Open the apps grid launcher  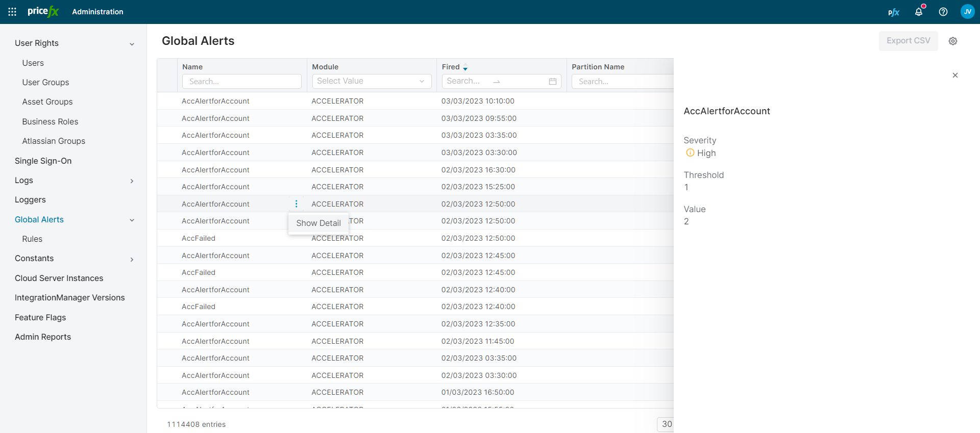point(12,12)
